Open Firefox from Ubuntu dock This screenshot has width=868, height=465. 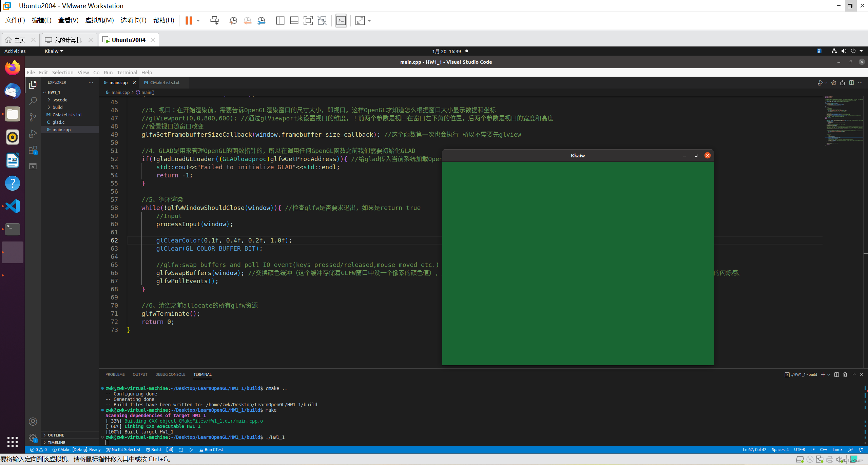click(13, 67)
